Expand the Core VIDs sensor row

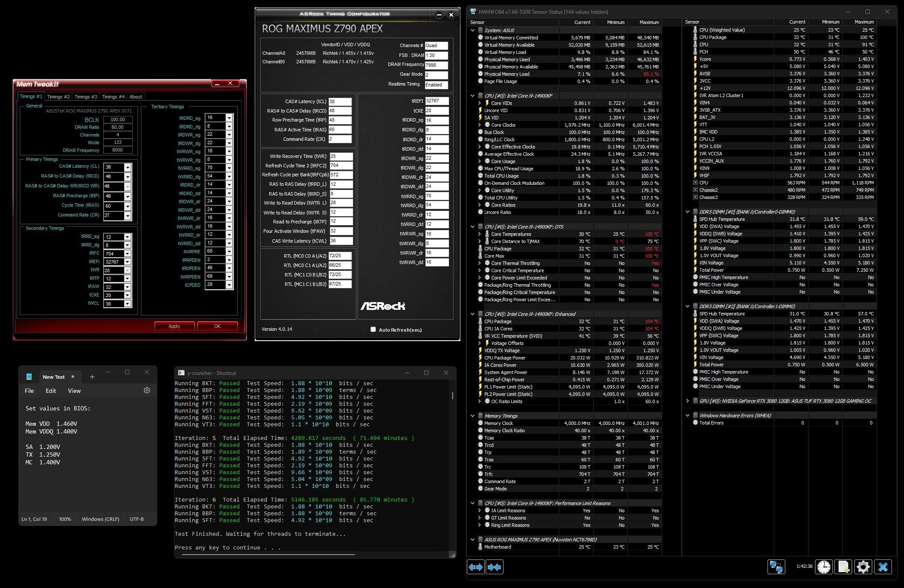pos(480,103)
